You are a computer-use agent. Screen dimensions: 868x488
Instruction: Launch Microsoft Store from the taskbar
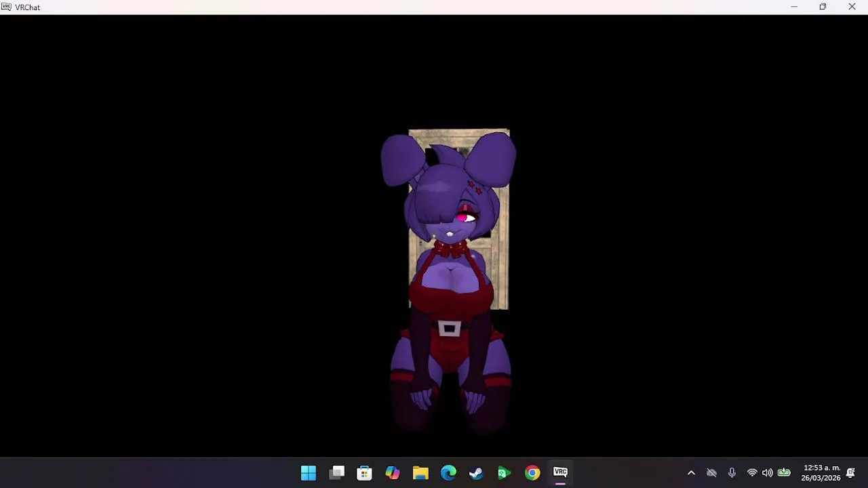click(x=365, y=472)
